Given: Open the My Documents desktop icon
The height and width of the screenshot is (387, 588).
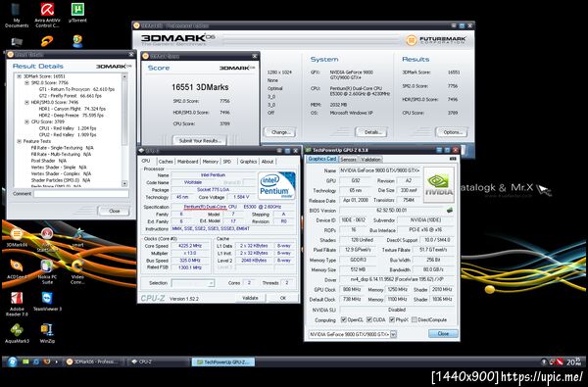Looking at the screenshot, I should coord(17,15).
